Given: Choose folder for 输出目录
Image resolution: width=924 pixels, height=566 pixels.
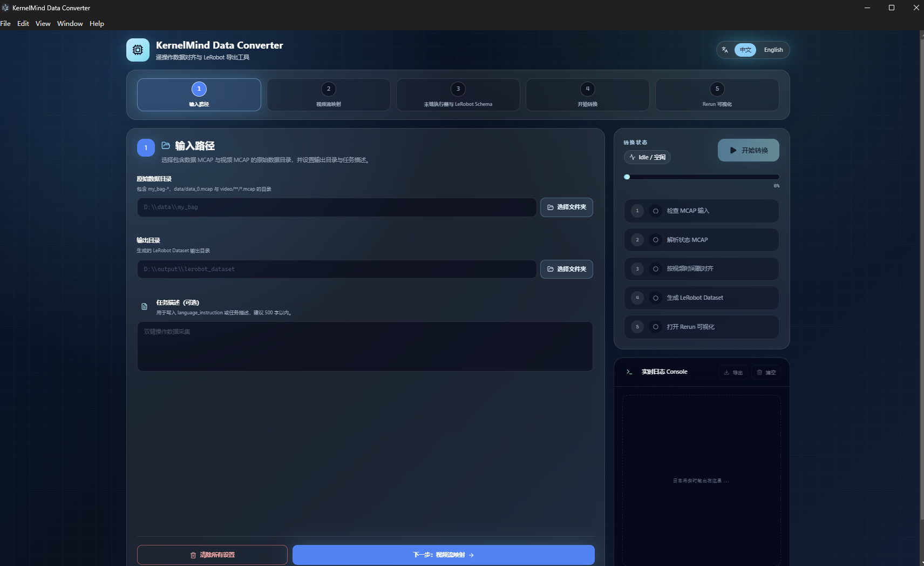Looking at the screenshot, I should (567, 269).
